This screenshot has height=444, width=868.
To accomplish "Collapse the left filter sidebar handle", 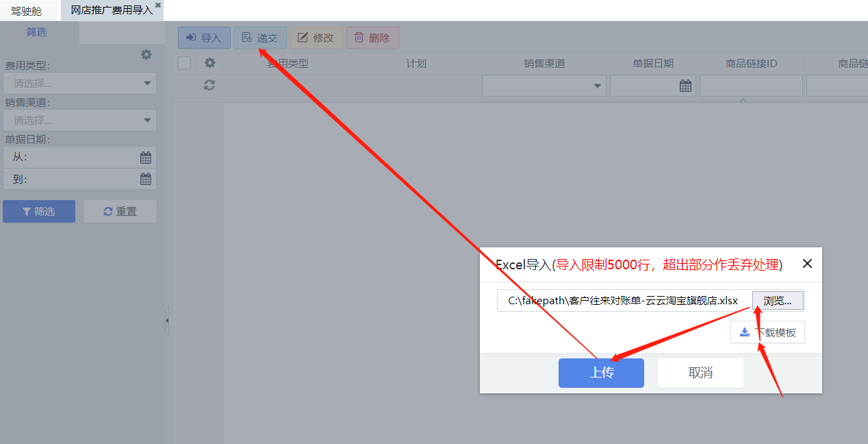I will (x=167, y=320).
